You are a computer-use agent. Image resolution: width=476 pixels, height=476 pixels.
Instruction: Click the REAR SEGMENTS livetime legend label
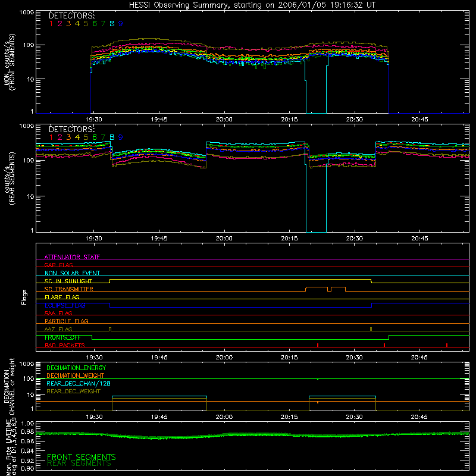pos(79,464)
